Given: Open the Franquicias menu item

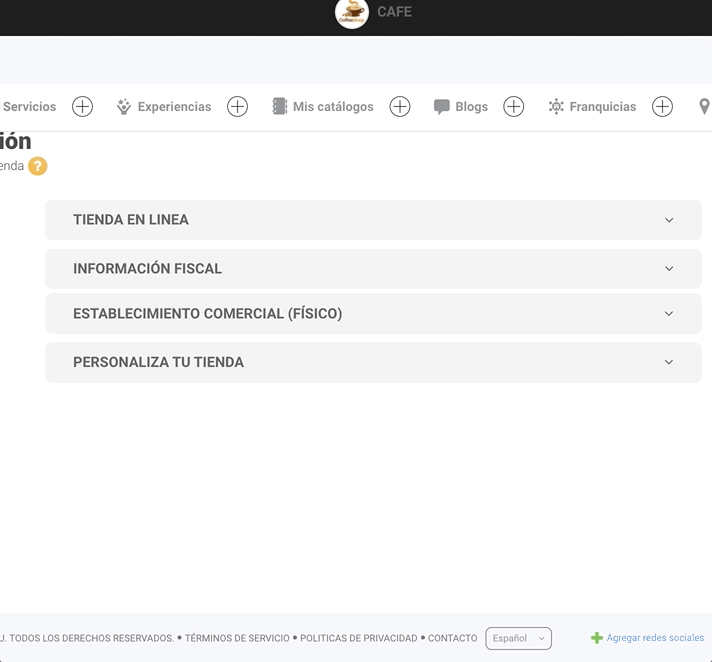Looking at the screenshot, I should click(x=602, y=107).
